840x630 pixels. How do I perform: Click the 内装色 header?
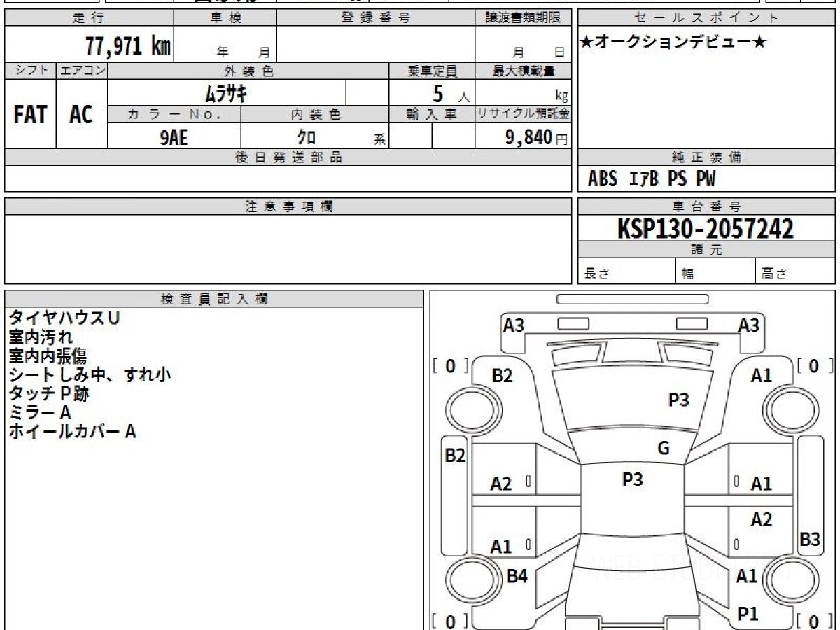point(315,114)
